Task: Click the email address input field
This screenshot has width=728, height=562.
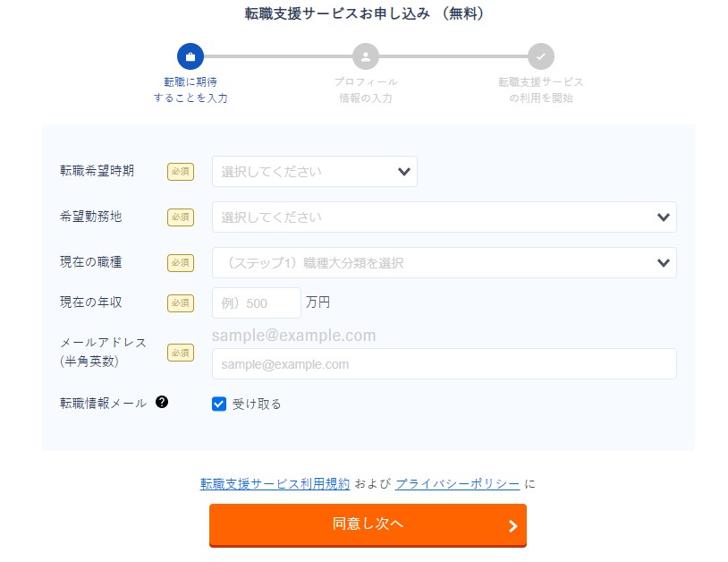Action: [x=444, y=363]
